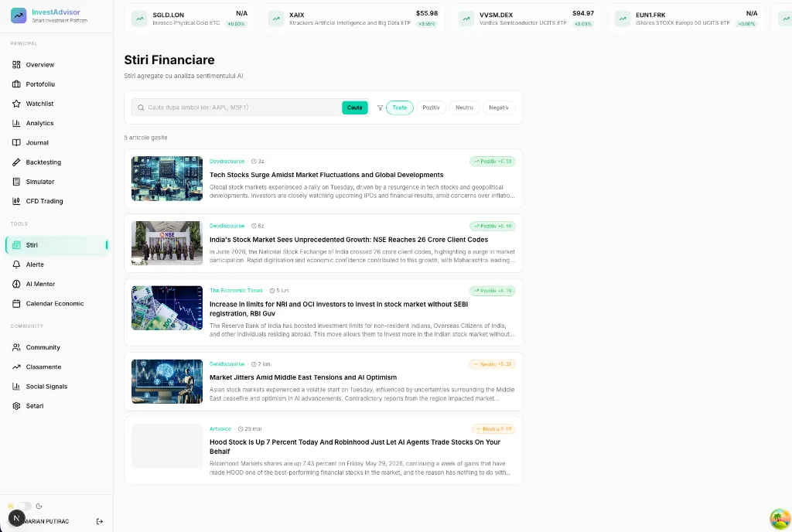Image resolution: width=792 pixels, height=532 pixels.
Task: Open NRI and OCI investors article headline
Action: pyautogui.click(x=339, y=309)
